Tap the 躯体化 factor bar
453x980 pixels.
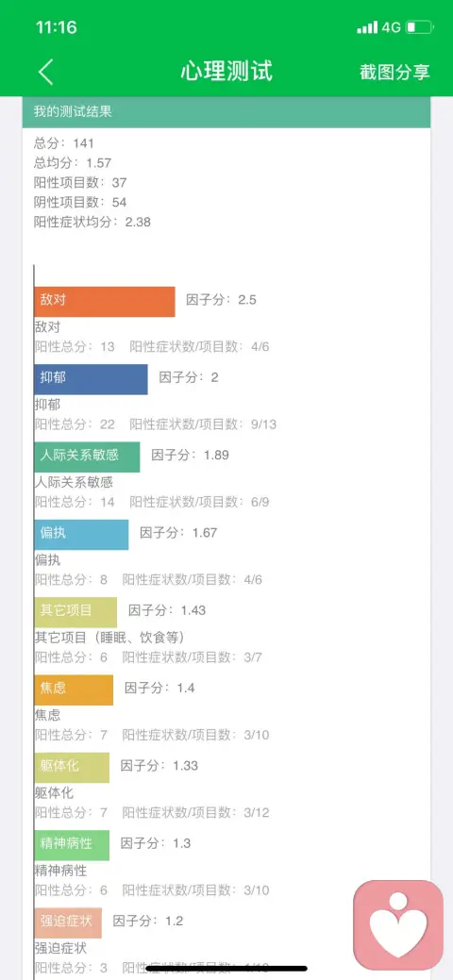[72, 768]
